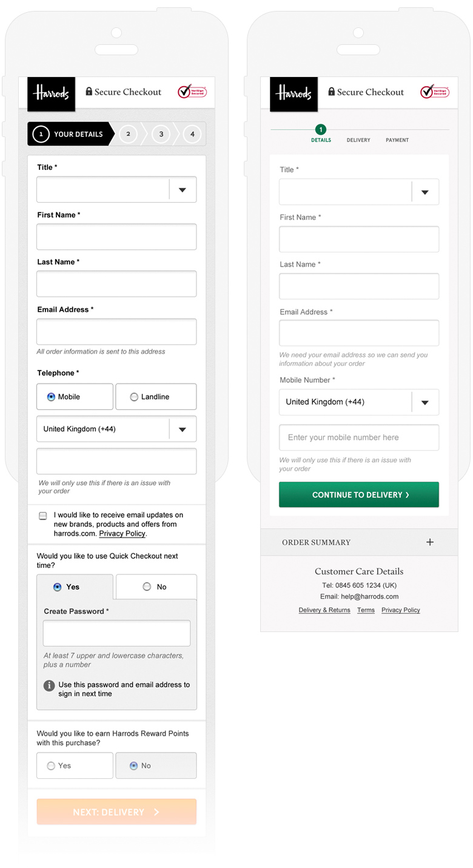Screen dimensions: 473x868
Task: Choose No for Quick Checkout
Action: (x=156, y=587)
